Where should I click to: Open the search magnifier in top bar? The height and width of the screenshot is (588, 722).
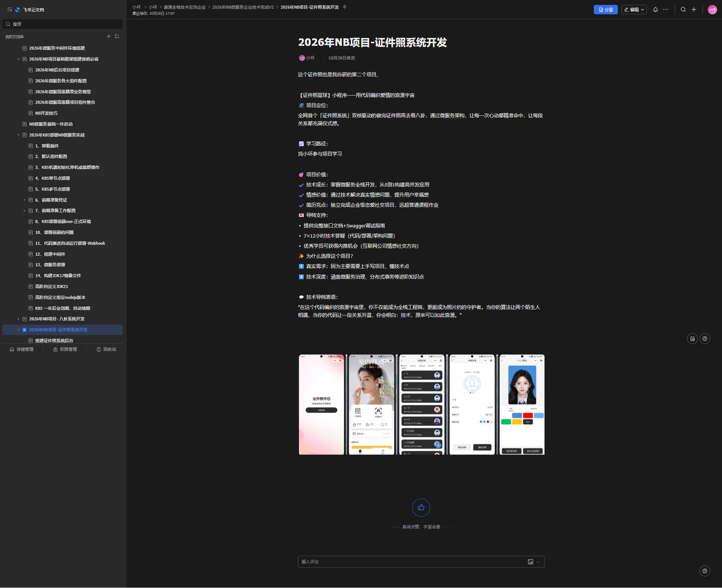coord(683,10)
